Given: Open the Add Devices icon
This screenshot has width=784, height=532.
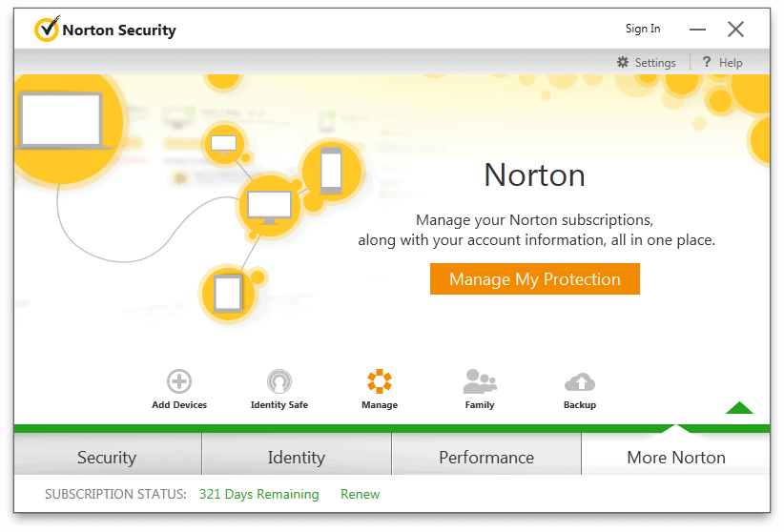Looking at the screenshot, I should 179,381.
